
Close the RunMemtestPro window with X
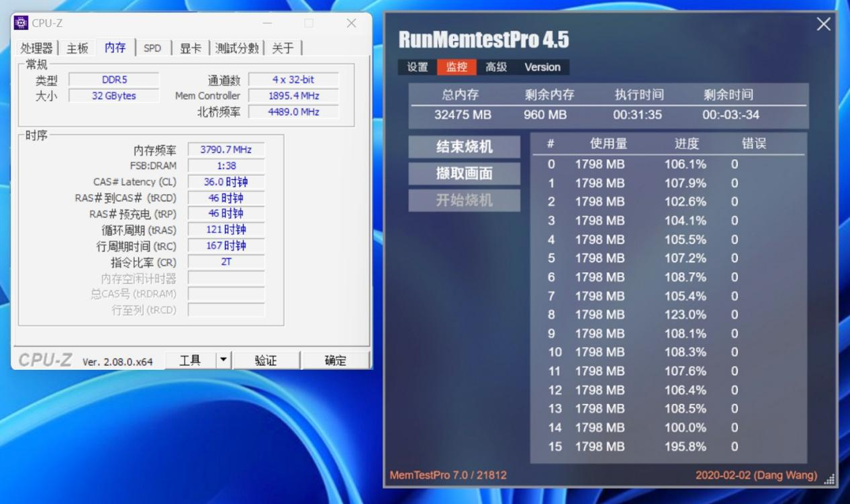[823, 25]
